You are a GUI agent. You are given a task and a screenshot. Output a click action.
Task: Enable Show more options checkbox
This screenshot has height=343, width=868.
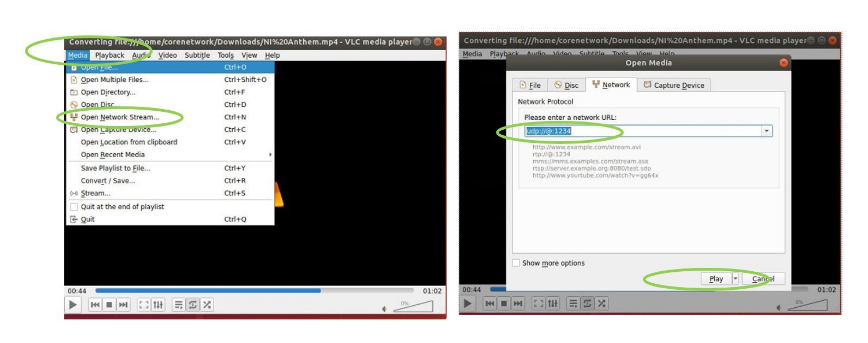point(516,263)
